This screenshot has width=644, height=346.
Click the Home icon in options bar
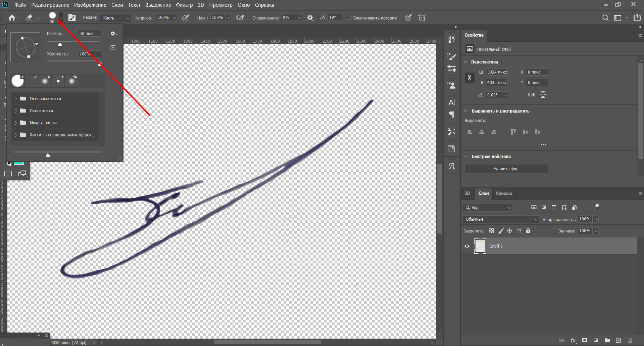12,18
